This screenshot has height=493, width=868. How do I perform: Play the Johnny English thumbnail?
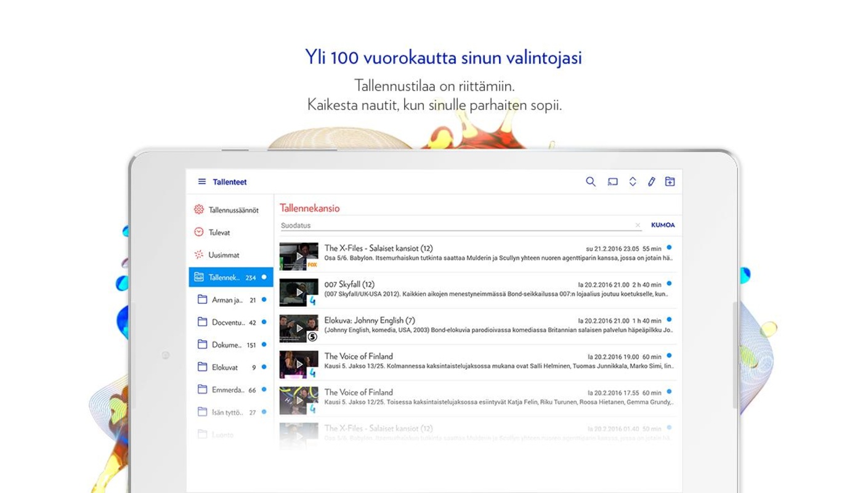click(299, 328)
